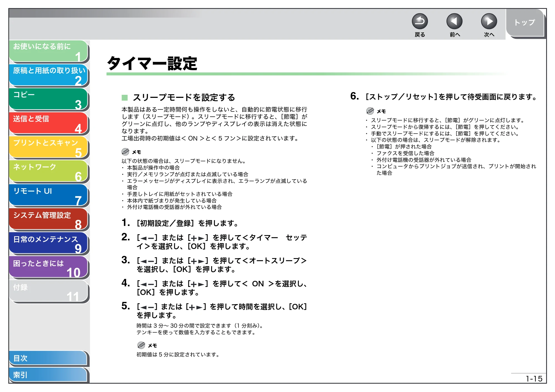Click bullet ファクスを受信した場合

click(405, 153)
